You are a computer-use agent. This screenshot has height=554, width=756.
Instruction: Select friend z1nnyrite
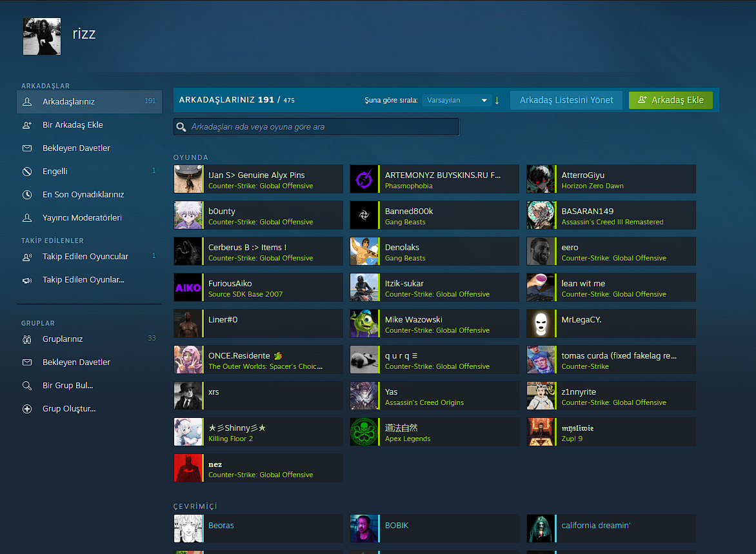click(x=612, y=396)
